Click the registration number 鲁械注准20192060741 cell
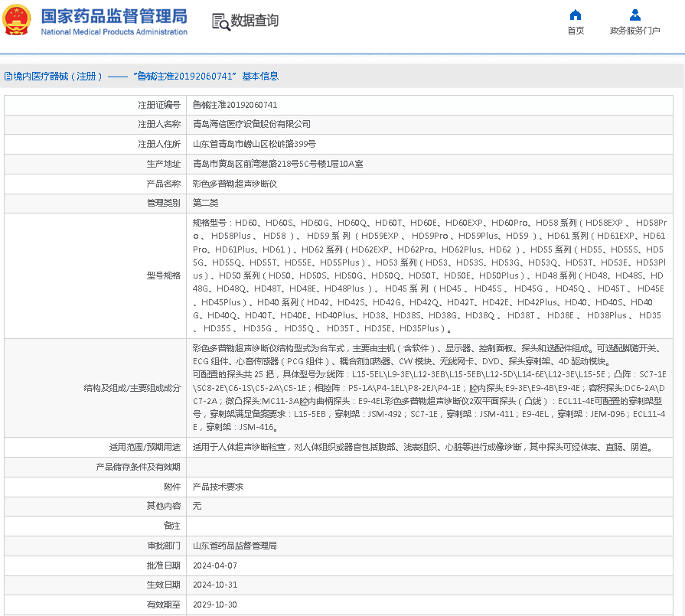The height and width of the screenshot is (616, 685). pos(234,104)
